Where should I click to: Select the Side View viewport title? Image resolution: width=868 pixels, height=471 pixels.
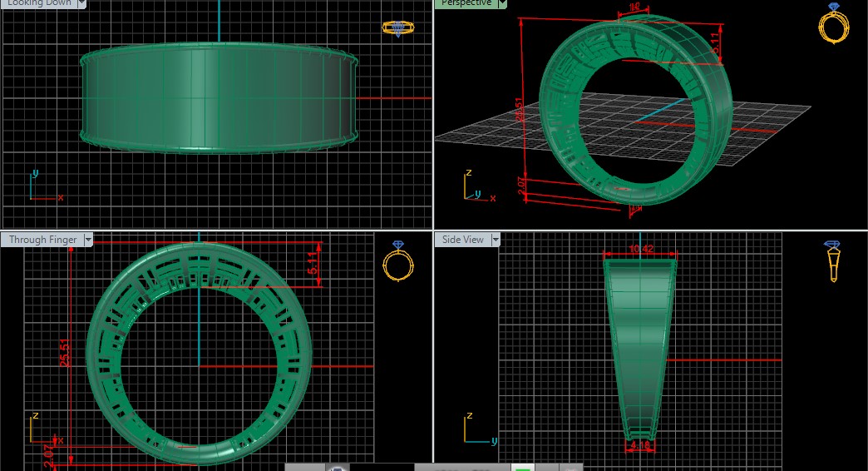pos(463,240)
